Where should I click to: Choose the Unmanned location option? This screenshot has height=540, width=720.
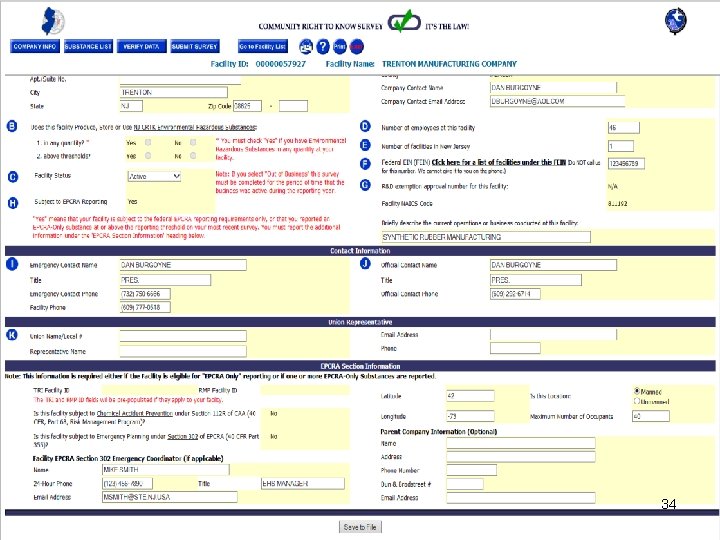tap(637, 401)
